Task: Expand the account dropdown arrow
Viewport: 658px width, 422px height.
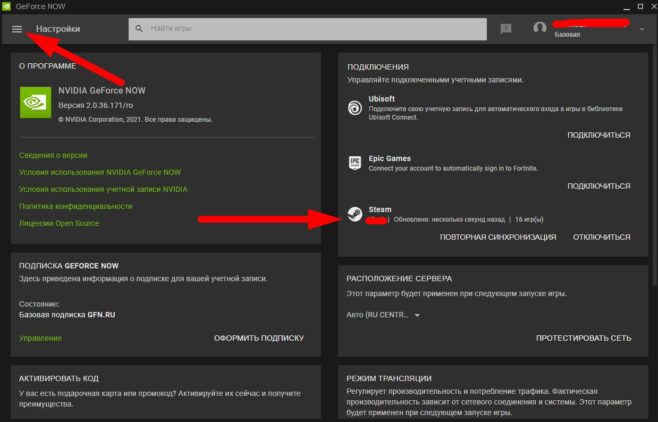Action: click(642, 29)
